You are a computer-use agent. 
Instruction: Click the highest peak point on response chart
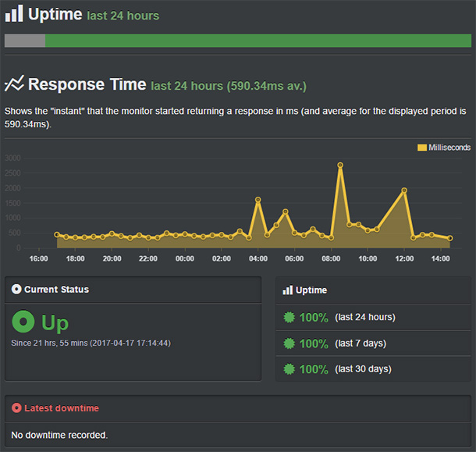340,165
